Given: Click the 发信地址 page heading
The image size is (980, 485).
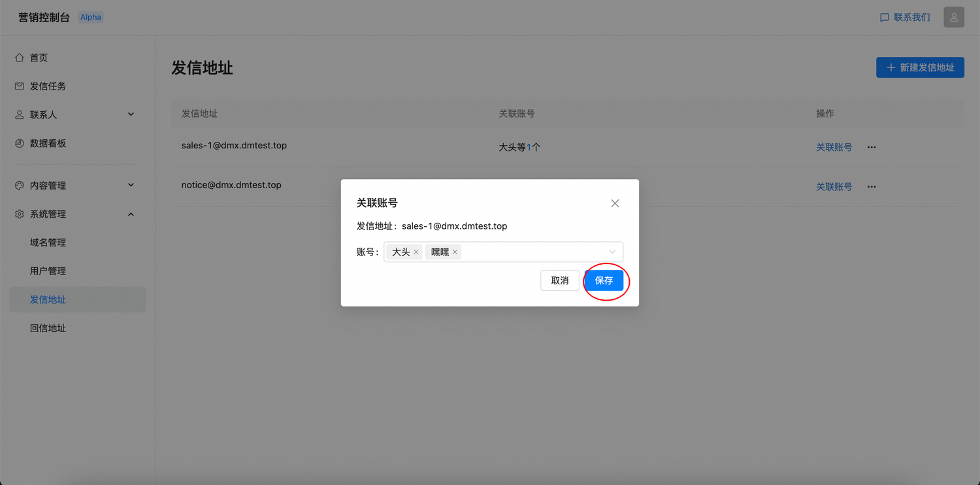Looking at the screenshot, I should [203, 67].
